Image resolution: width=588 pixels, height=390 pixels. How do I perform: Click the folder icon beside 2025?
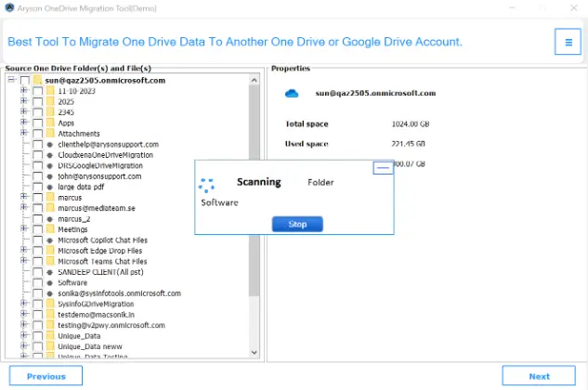point(50,101)
